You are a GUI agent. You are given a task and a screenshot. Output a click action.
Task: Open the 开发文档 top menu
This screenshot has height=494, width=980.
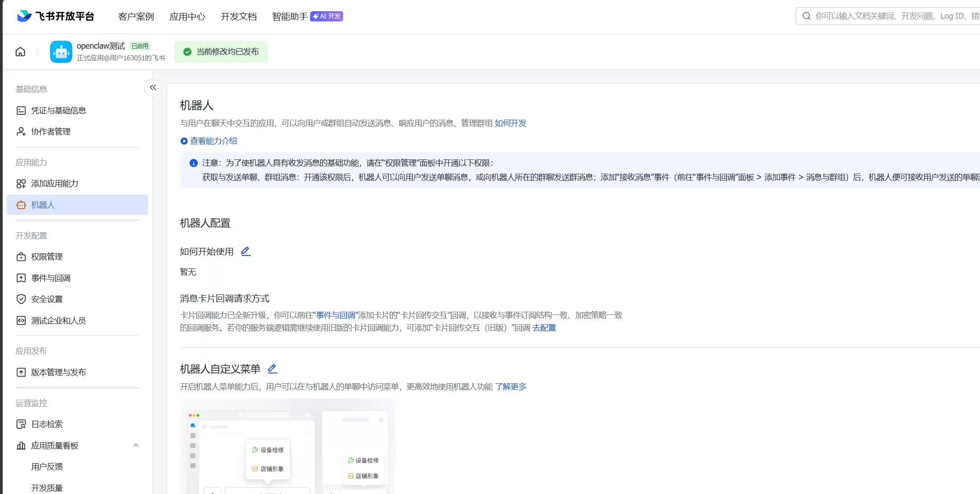pyautogui.click(x=239, y=17)
